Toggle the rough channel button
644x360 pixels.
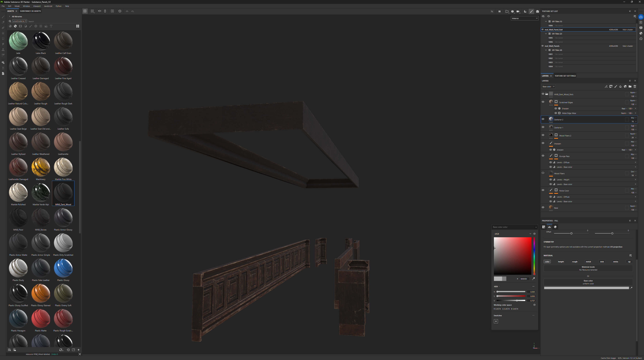[x=575, y=262]
